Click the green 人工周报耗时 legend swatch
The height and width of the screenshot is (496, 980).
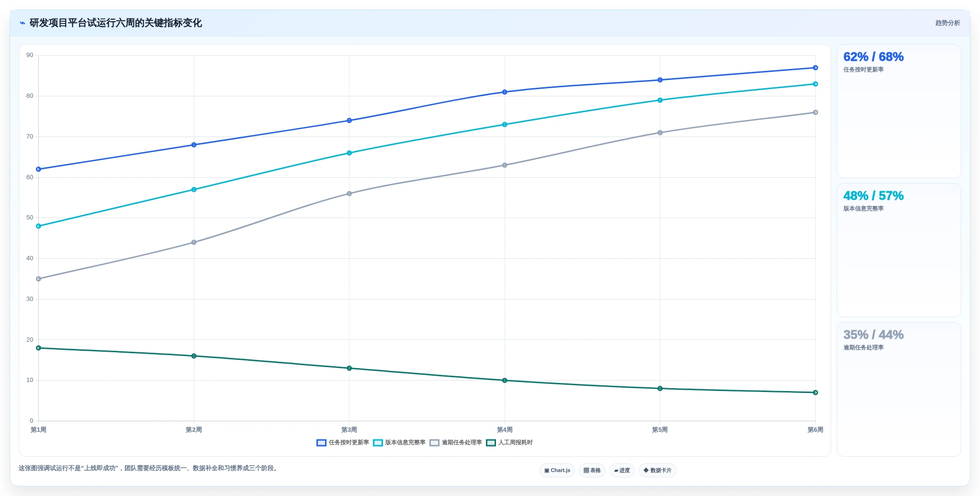491,443
